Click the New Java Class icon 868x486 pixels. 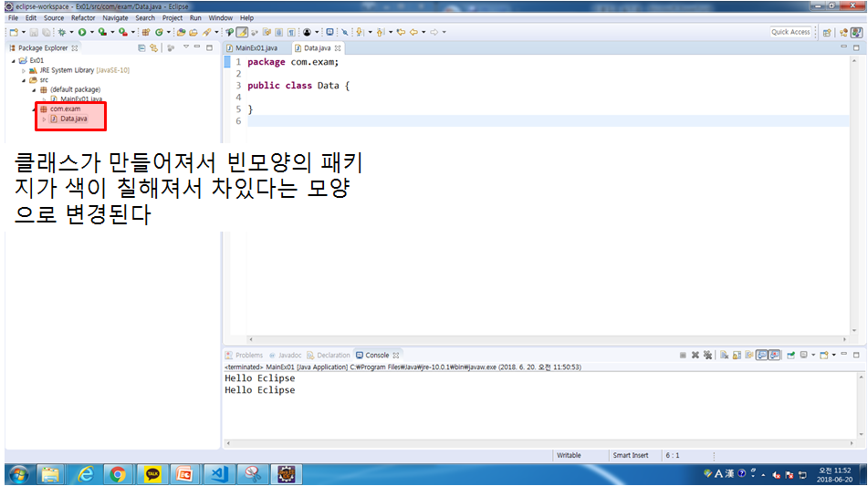coord(159,32)
